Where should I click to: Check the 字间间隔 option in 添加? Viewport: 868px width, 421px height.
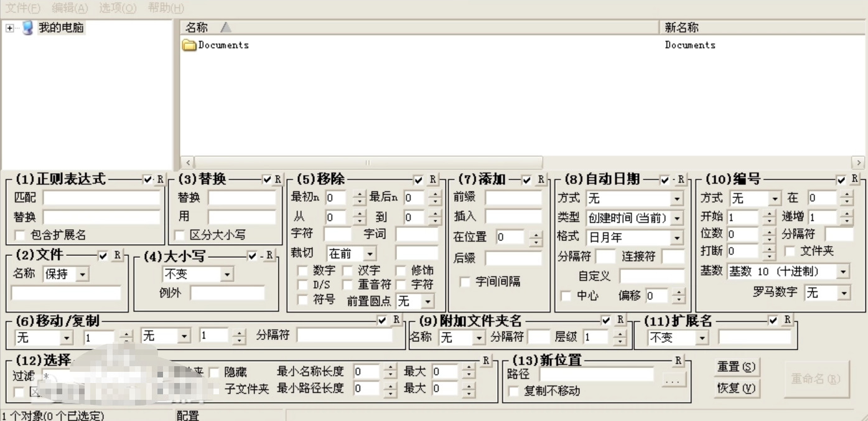(465, 281)
